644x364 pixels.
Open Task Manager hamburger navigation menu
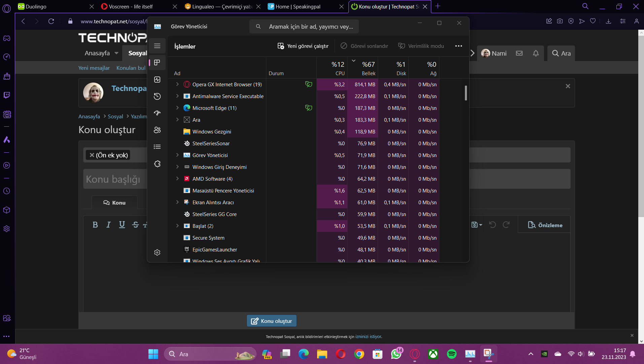pyautogui.click(x=157, y=46)
